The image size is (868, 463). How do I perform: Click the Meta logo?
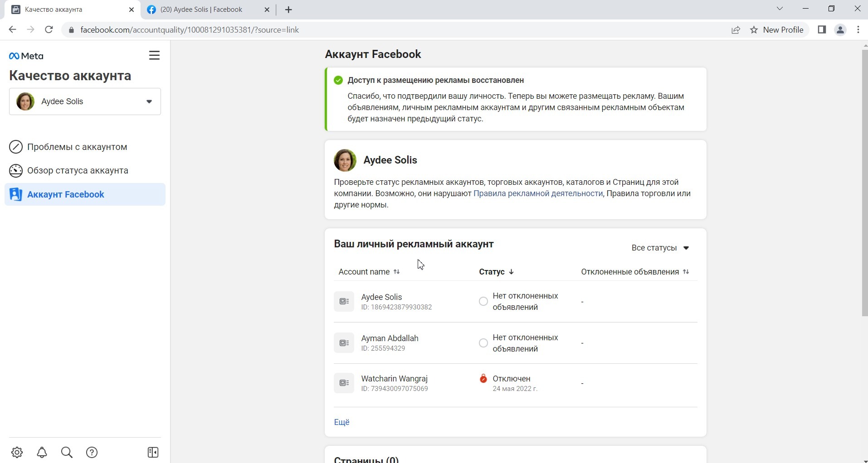tap(26, 56)
